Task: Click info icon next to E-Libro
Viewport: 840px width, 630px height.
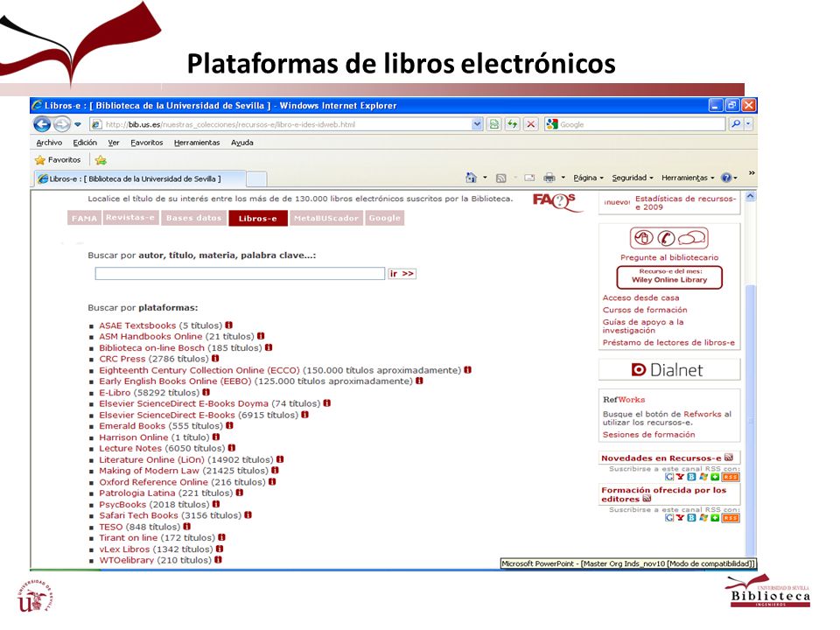Action: click(x=206, y=392)
